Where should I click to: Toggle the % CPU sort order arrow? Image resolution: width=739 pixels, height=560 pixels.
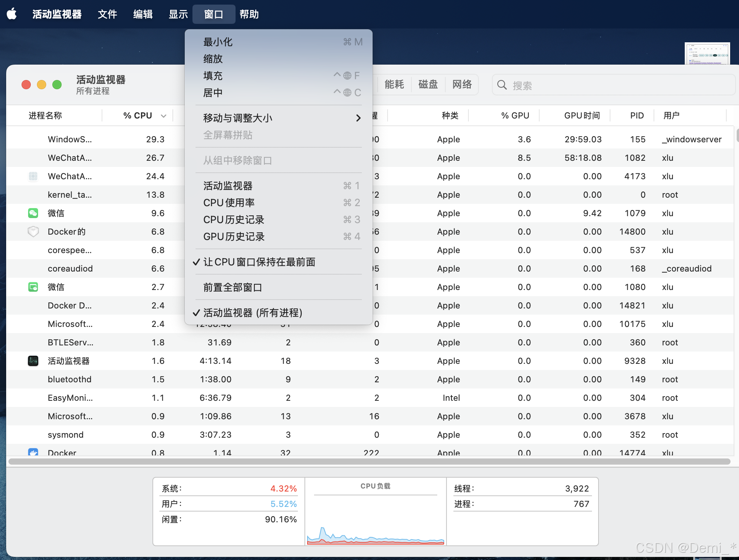tap(164, 116)
